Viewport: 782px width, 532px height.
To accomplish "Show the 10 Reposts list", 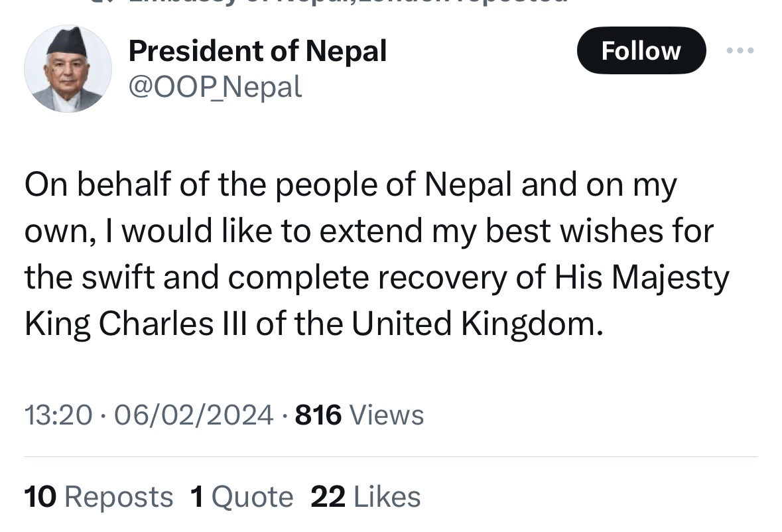I will click(x=98, y=497).
